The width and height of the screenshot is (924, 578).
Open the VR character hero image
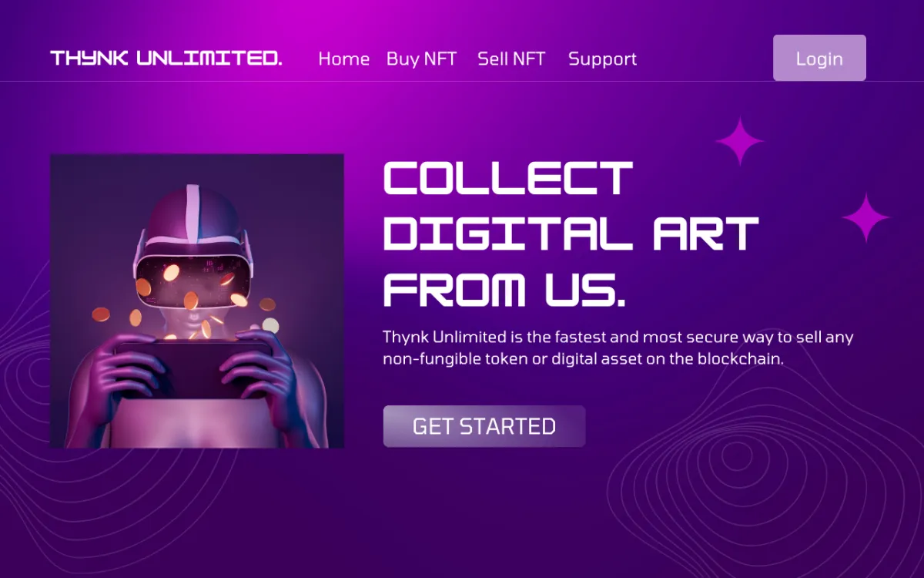click(x=197, y=301)
